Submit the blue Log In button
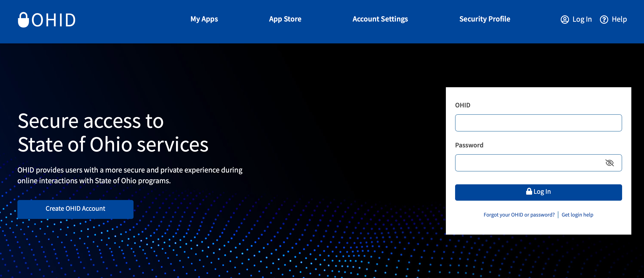 pyautogui.click(x=538, y=192)
